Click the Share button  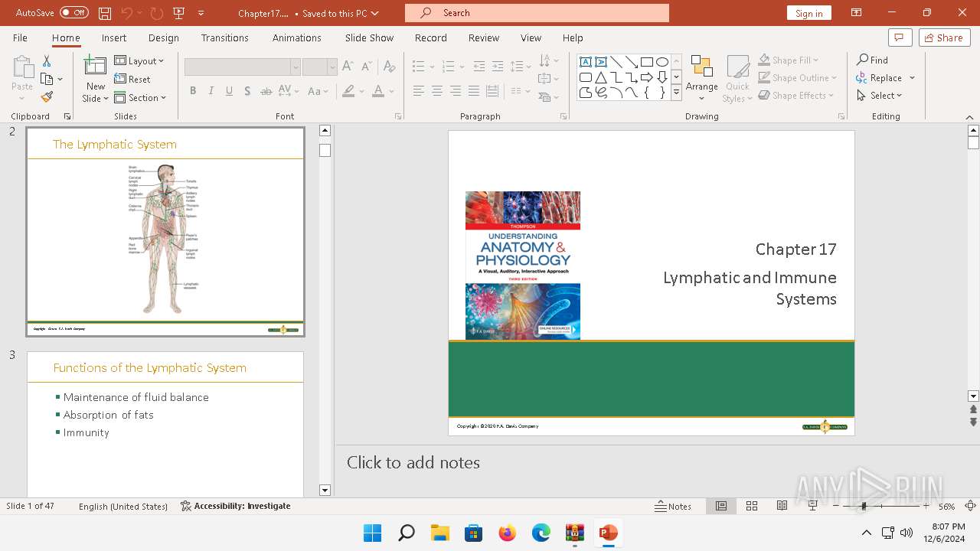click(x=944, y=37)
